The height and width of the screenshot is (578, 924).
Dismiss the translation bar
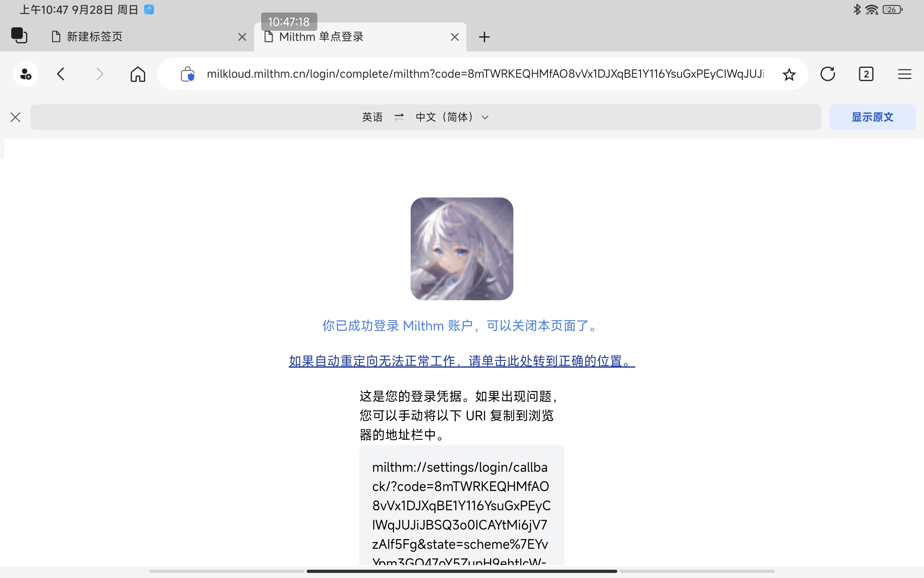coord(15,117)
